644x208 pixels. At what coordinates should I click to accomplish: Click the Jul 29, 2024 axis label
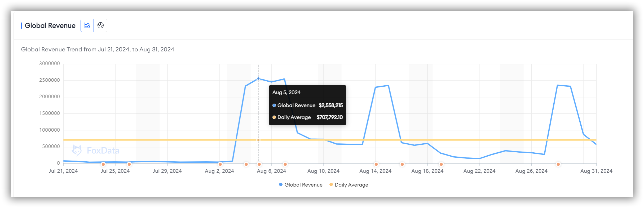(167, 171)
